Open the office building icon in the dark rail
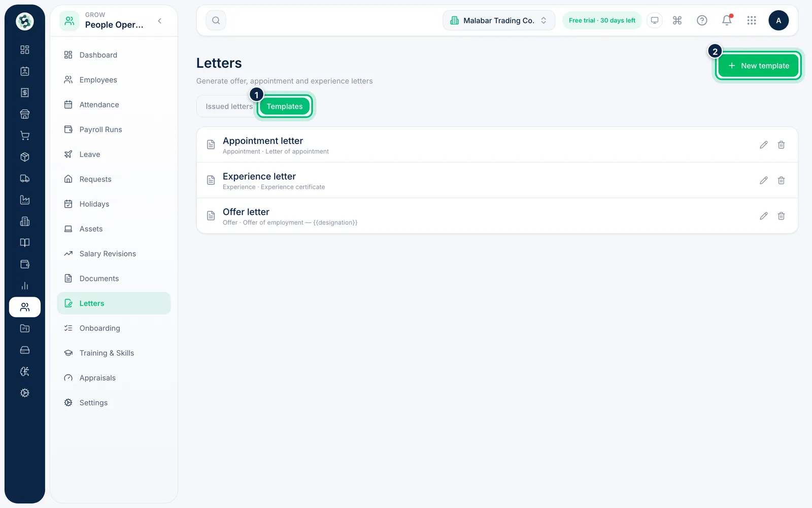The height and width of the screenshot is (508, 812). coord(24,221)
